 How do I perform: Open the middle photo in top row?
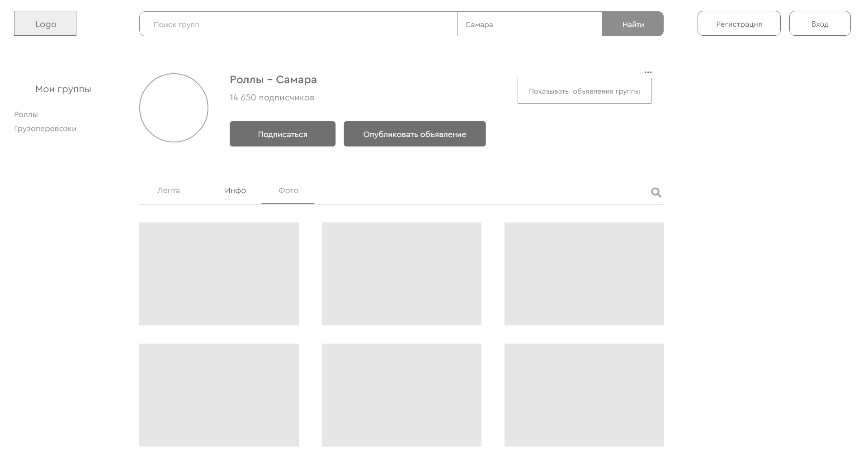click(x=401, y=274)
